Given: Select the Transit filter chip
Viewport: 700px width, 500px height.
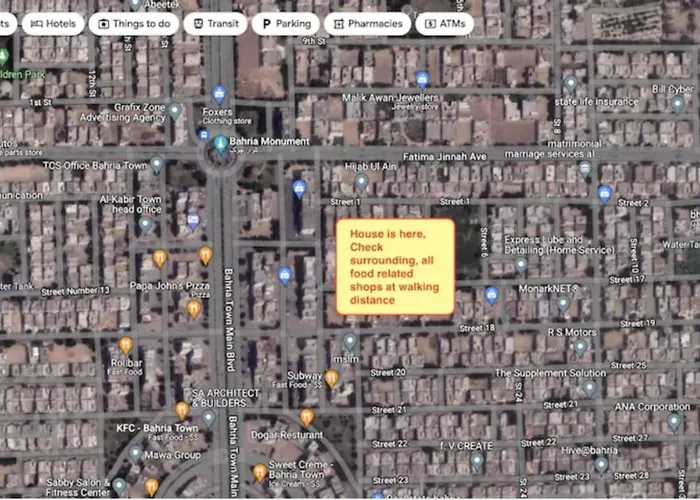Looking at the screenshot, I should tap(215, 23).
